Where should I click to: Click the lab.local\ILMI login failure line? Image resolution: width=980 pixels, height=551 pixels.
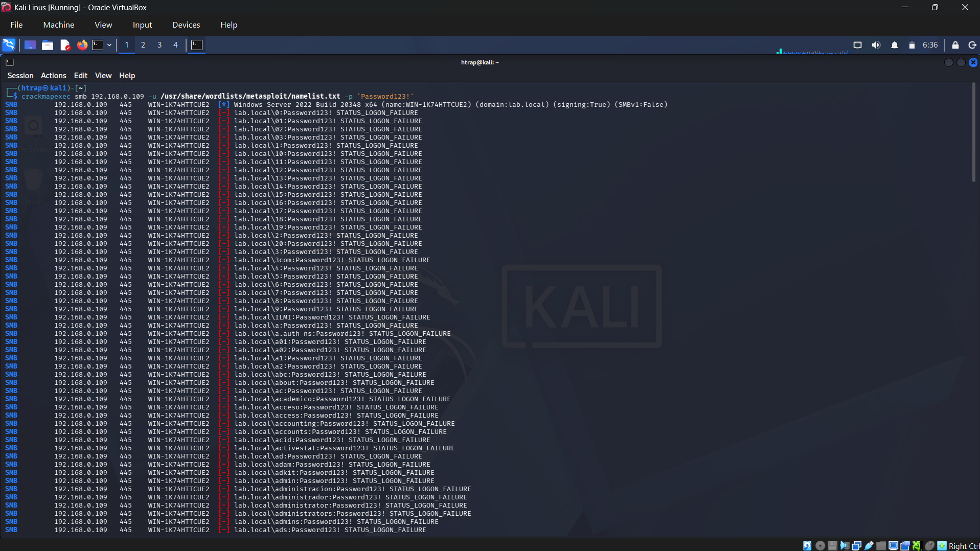(332, 317)
